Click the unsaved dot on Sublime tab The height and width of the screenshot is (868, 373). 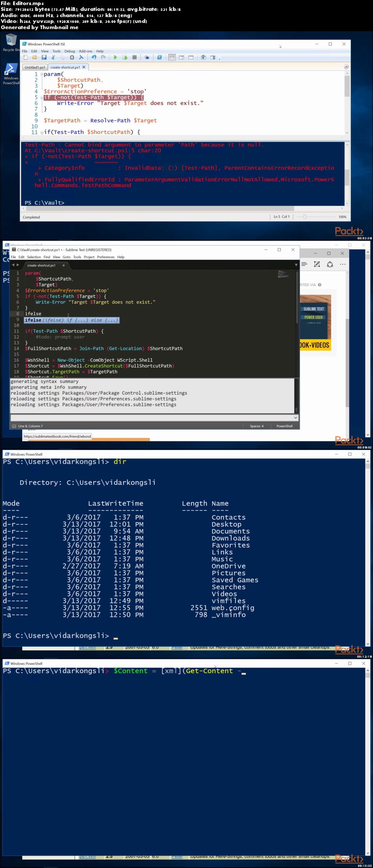(x=64, y=266)
